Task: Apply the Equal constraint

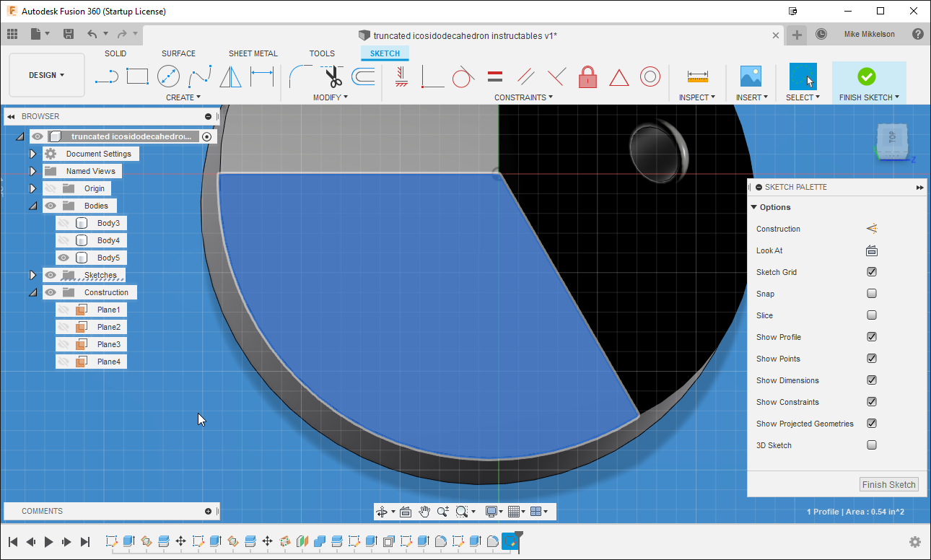Action: pos(494,76)
